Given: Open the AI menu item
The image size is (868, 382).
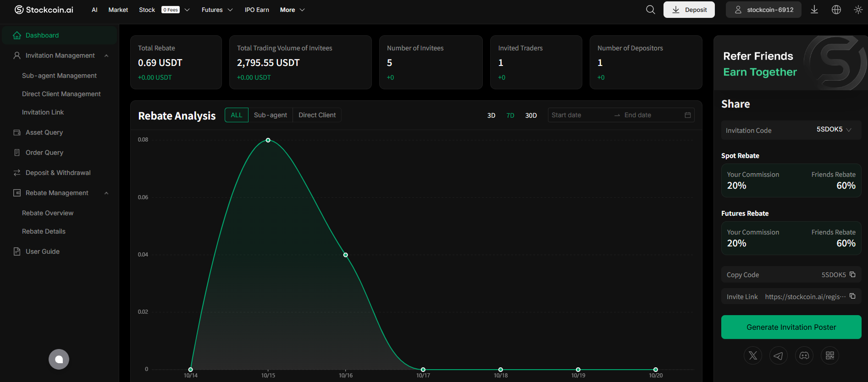Looking at the screenshot, I should [x=94, y=10].
